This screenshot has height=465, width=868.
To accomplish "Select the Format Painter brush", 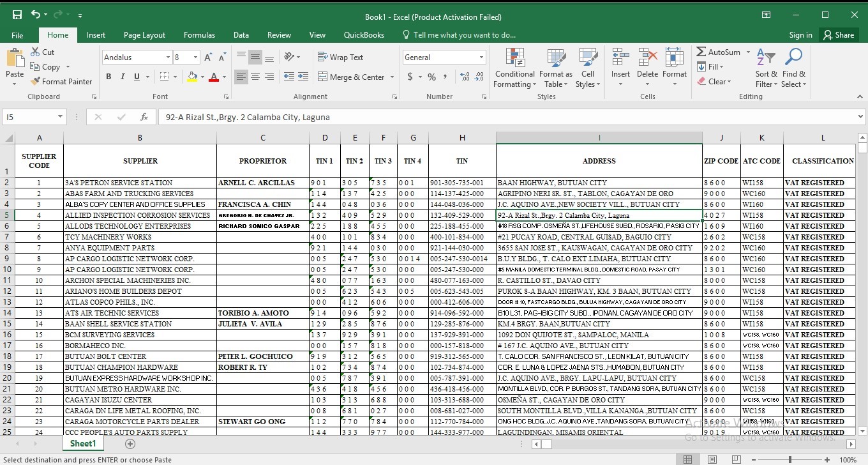I will [x=35, y=81].
